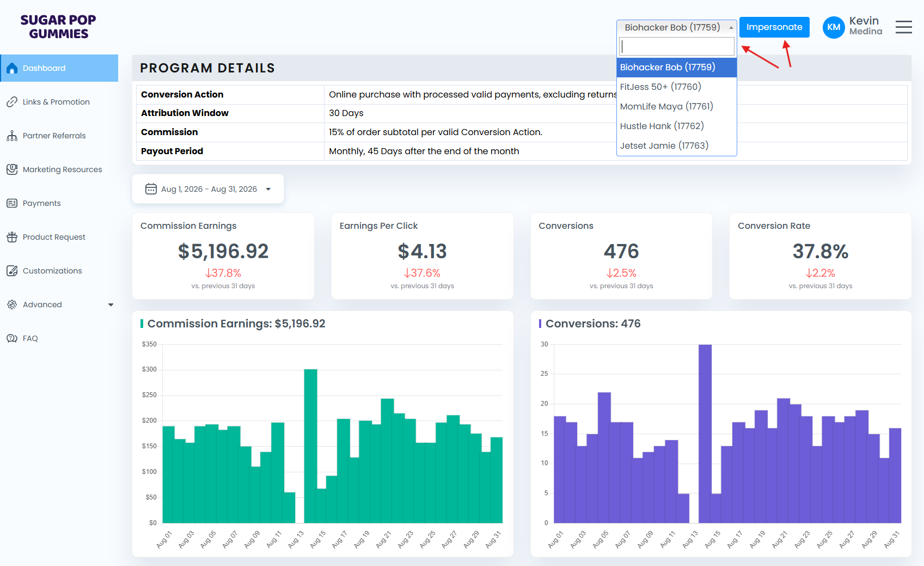Click the Dashboard home icon
924x566 pixels.
click(x=12, y=68)
